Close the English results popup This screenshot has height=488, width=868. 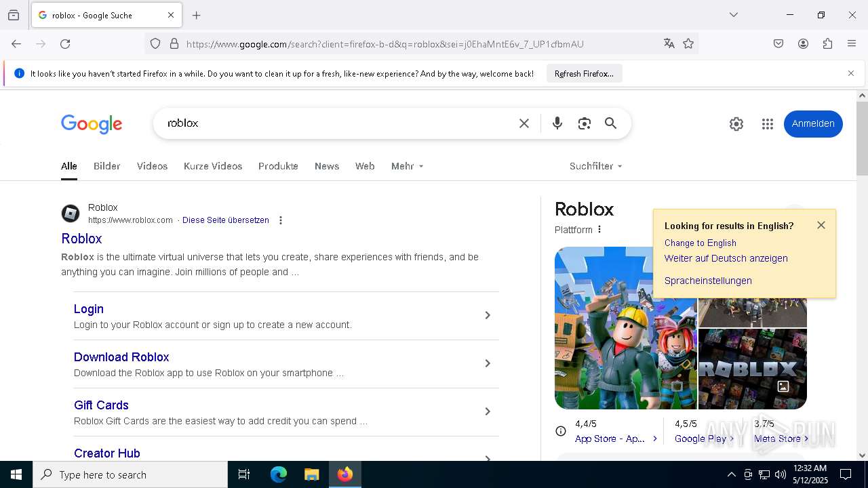tap(821, 225)
